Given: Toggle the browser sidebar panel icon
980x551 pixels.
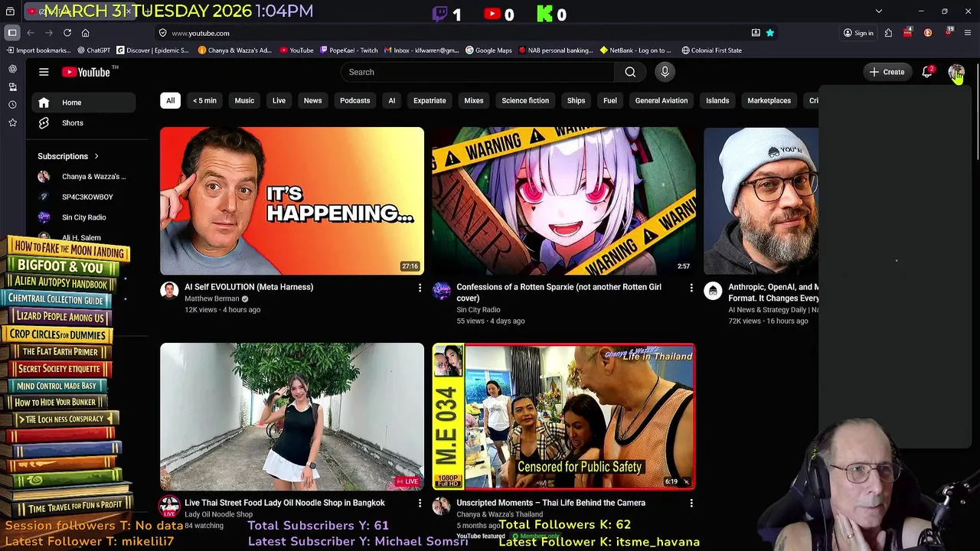Looking at the screenshot, I should pos(12,33).
